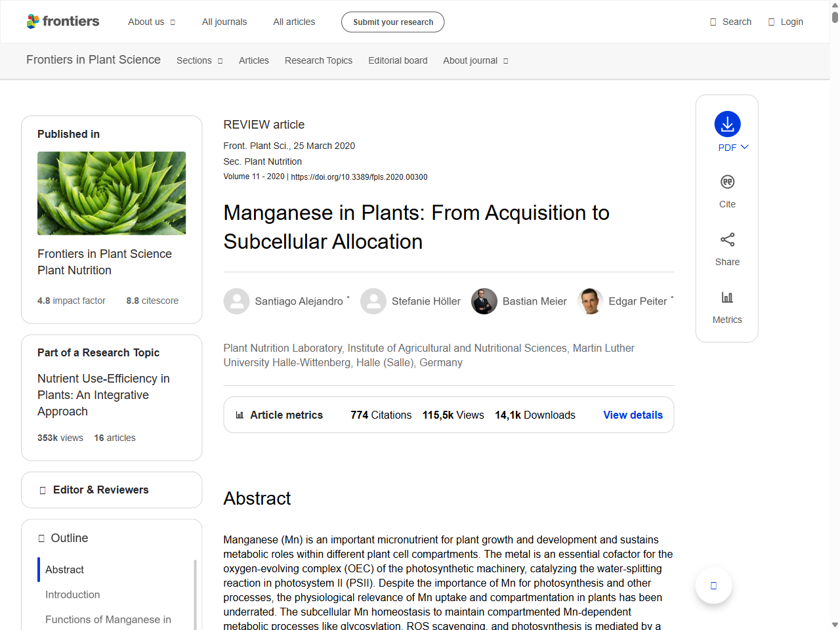Click the Frontiers logo
The image size is (840, 630).
coord(63,22)
